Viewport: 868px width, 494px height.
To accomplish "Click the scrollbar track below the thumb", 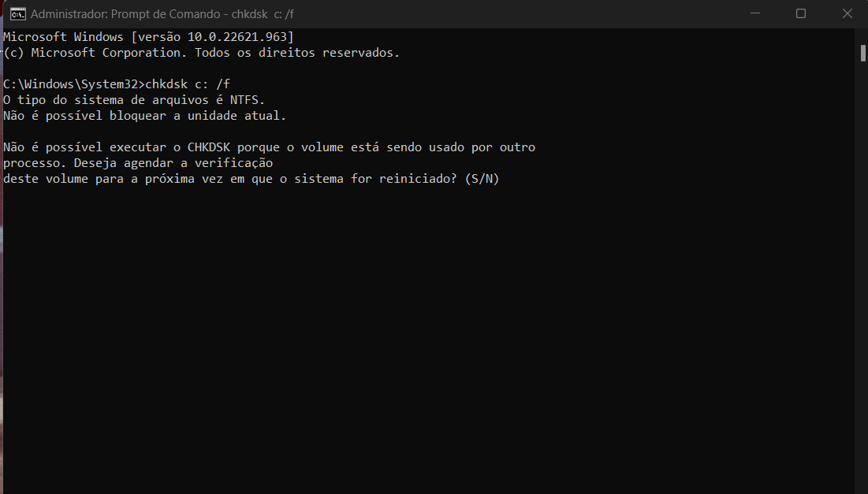I will point(862,277).
